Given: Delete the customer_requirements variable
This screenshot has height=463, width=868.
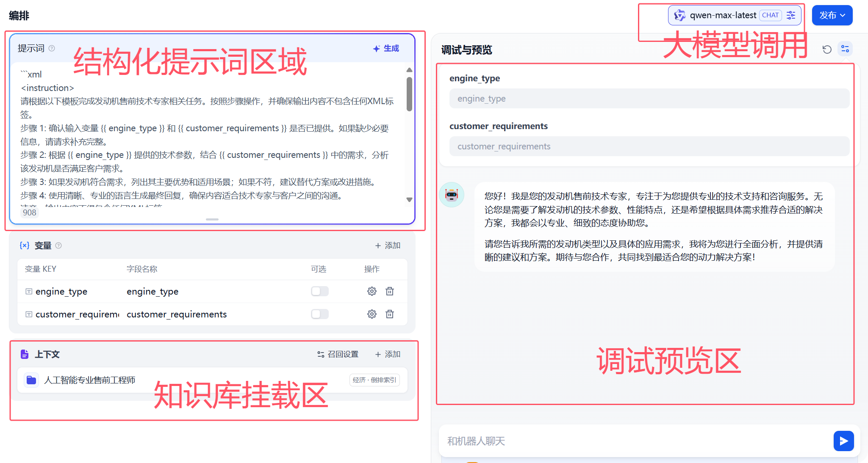Looking at the screenshot, I should click(x=390, y=314).
